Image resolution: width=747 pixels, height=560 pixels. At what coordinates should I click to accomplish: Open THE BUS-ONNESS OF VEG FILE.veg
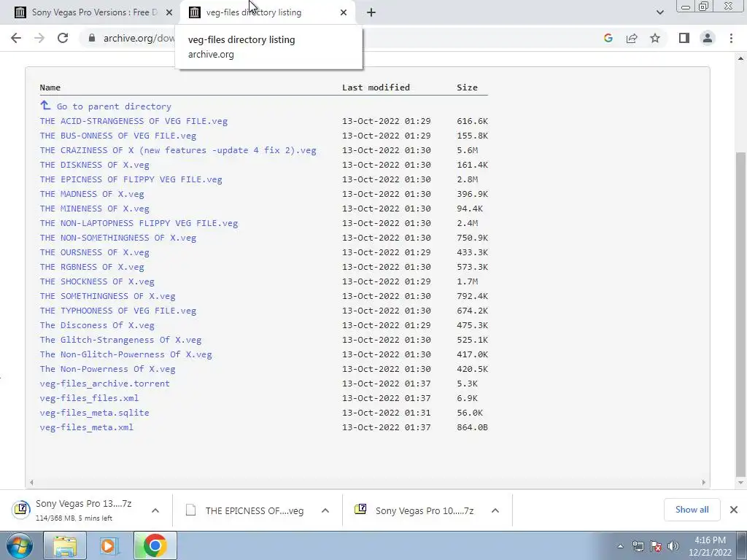(118, 136)
